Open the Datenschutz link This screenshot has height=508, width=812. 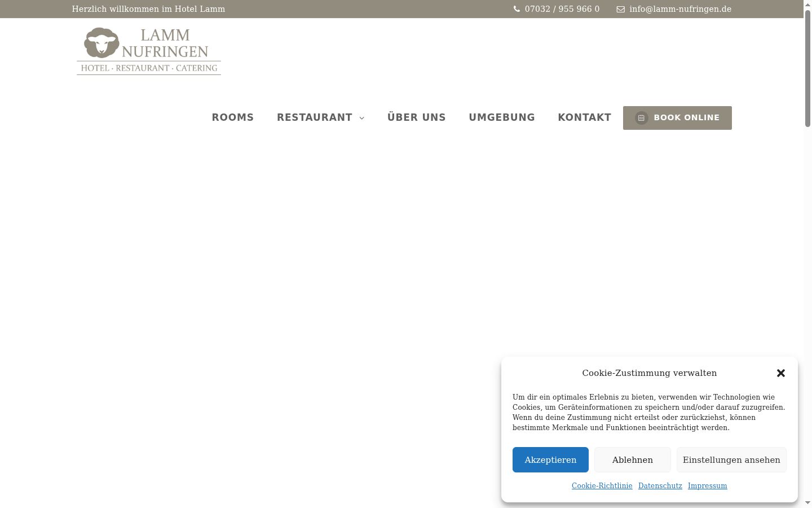[660, 485]
